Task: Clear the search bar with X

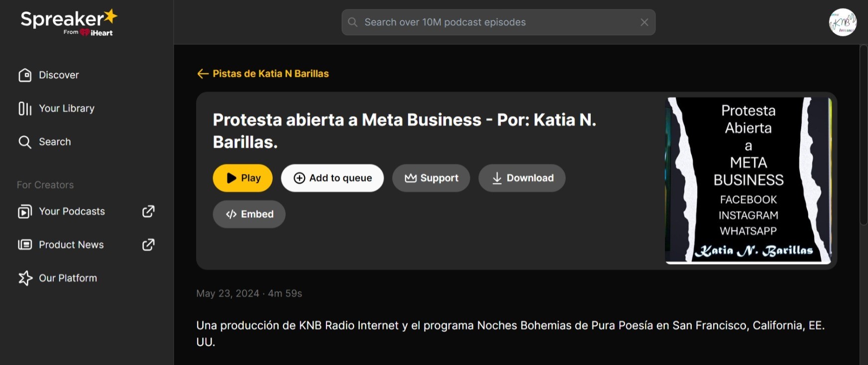Action: pyautogui.click(x=644, y=22)
